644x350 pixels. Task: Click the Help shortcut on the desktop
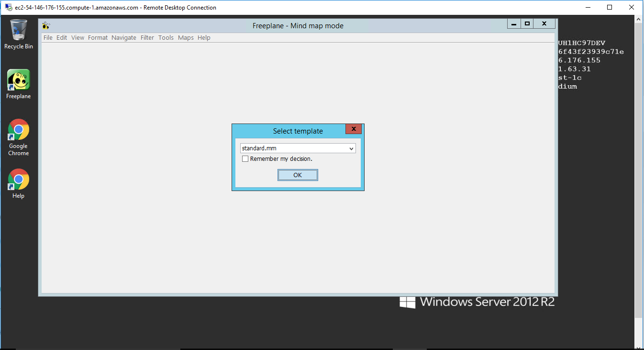point(18,181)
